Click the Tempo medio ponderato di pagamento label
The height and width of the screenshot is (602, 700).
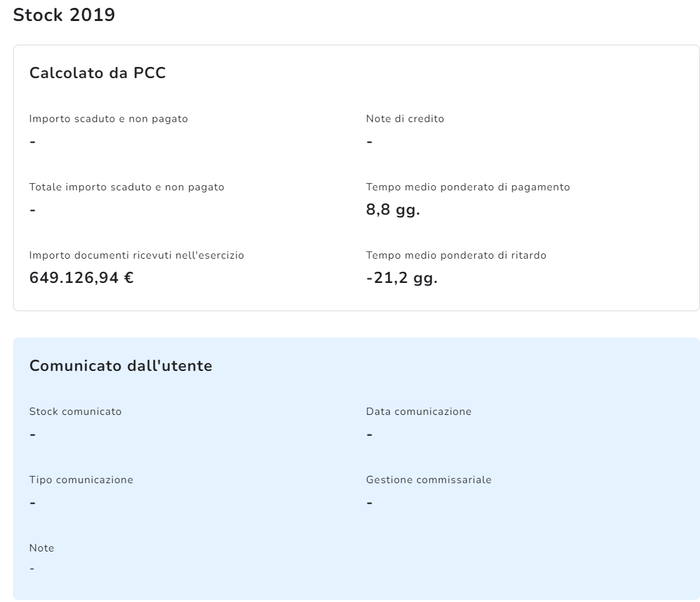pyautogui.click(x=468, y=187)
